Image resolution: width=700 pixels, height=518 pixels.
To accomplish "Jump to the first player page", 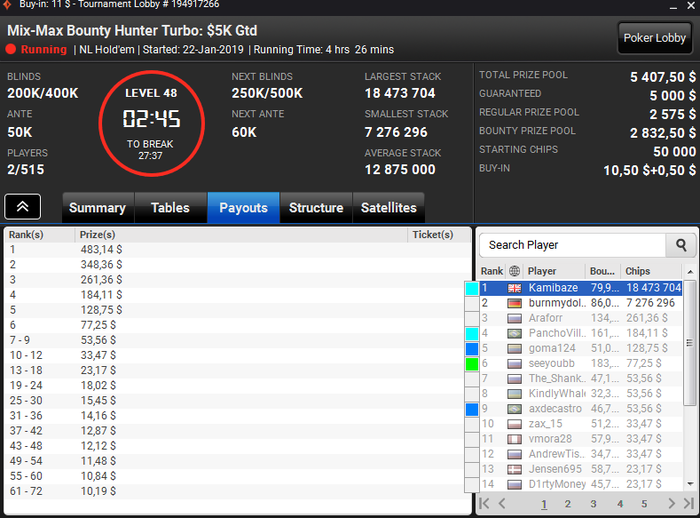I will tap(484, 504).
